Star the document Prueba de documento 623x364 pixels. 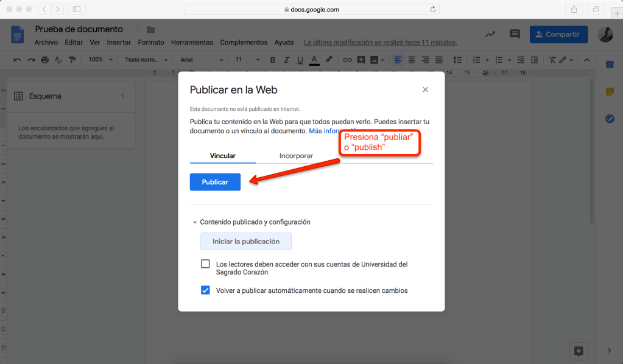pyautogui.click(x=137, y=29)
